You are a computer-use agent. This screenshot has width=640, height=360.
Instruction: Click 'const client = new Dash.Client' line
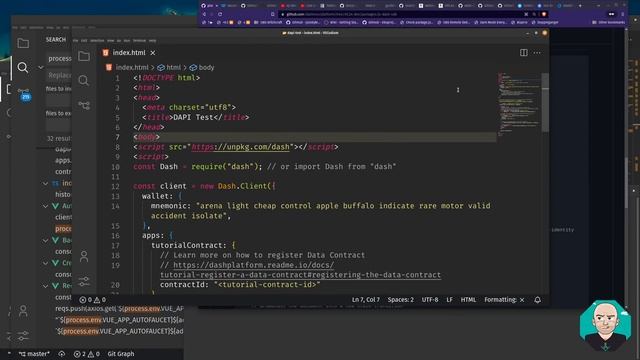point(204,187)
